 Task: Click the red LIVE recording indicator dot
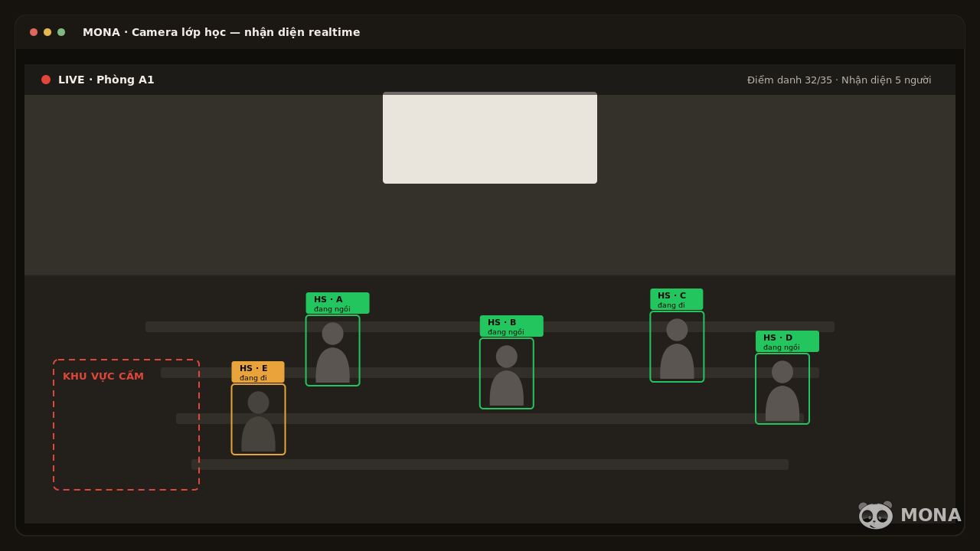(x=46, y=80)
